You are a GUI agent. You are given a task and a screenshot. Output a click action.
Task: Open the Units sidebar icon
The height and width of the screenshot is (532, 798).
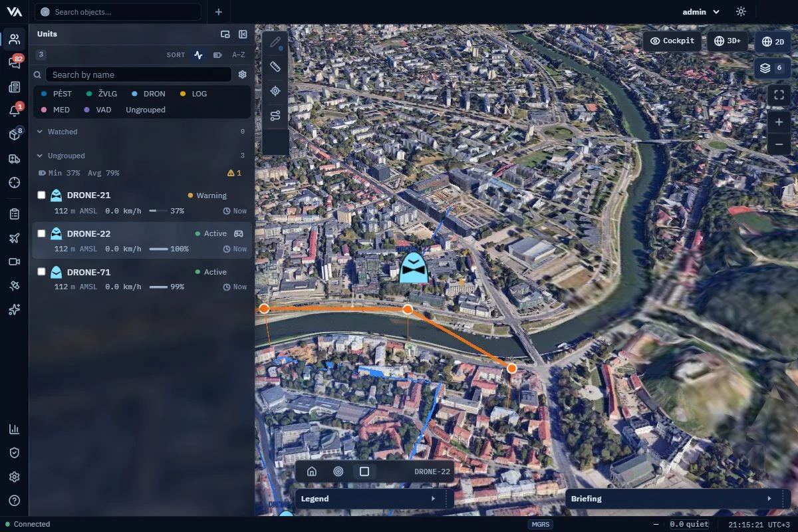pos(15,38)
